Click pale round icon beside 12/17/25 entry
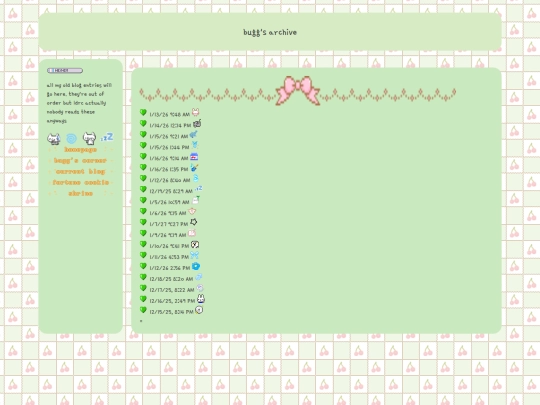Screen dimensions: 540x405 [x=200, y=288]
